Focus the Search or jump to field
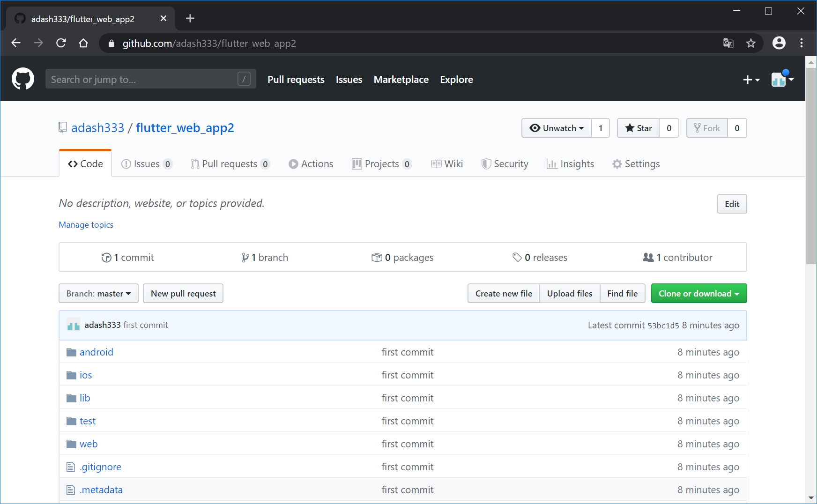 [x=150, y=79]
